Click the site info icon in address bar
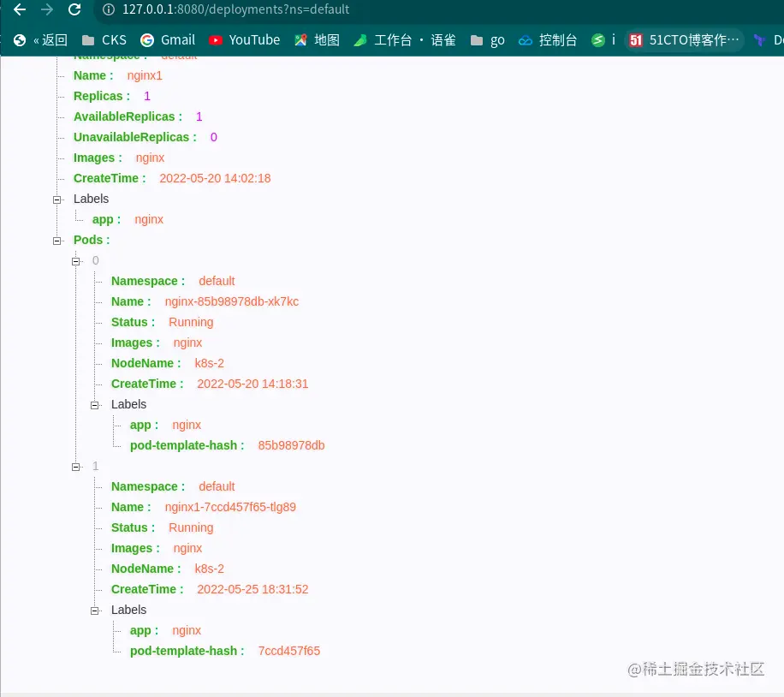784x697 pixels. 109,9
